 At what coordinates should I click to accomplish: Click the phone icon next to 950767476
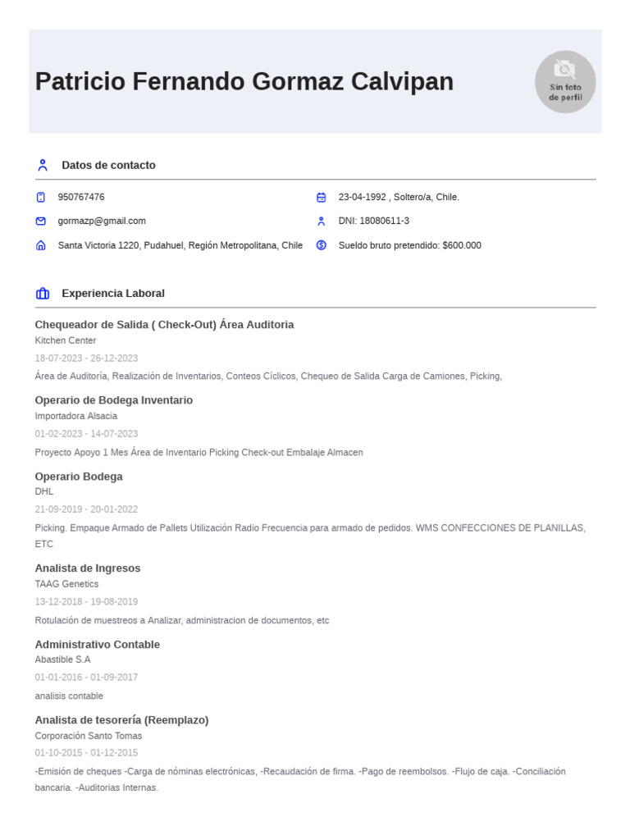tap(41, 197)
